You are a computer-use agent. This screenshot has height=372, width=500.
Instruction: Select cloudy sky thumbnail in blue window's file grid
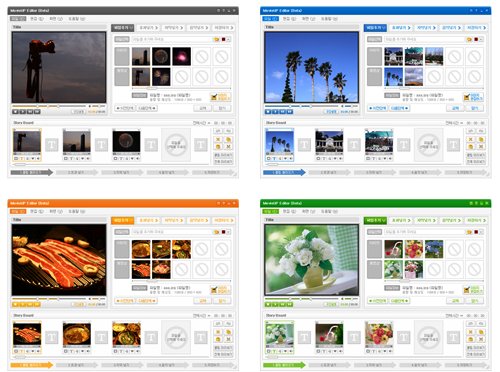coord(414,77)
